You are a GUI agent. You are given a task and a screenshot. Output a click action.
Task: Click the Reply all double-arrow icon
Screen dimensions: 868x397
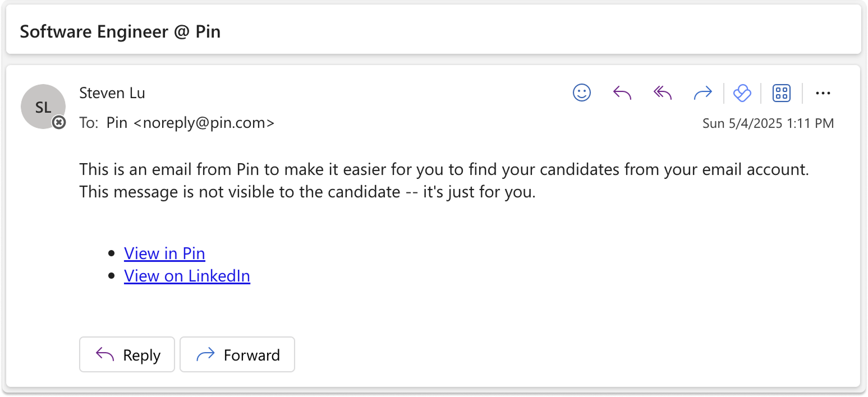[663, 93]
